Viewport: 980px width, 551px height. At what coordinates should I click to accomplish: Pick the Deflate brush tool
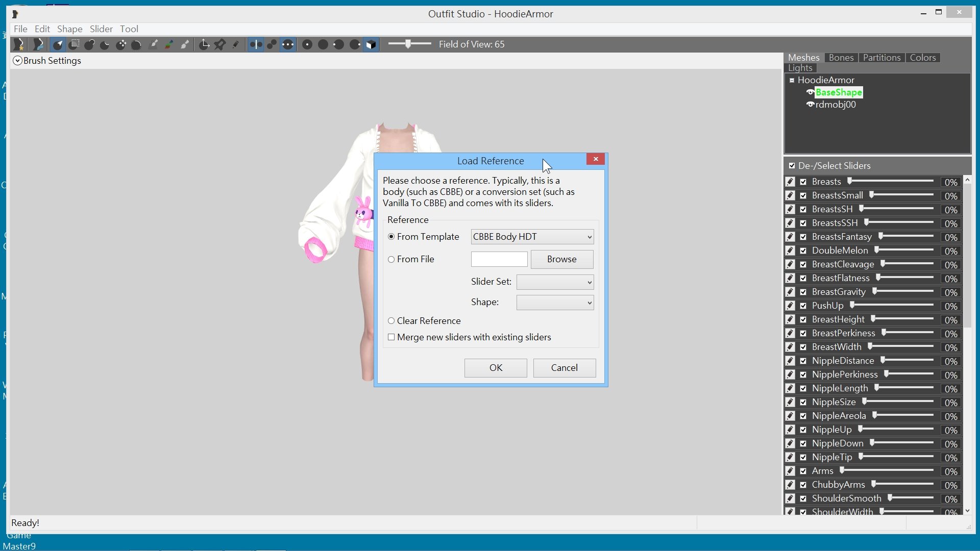tap(105, 45)
